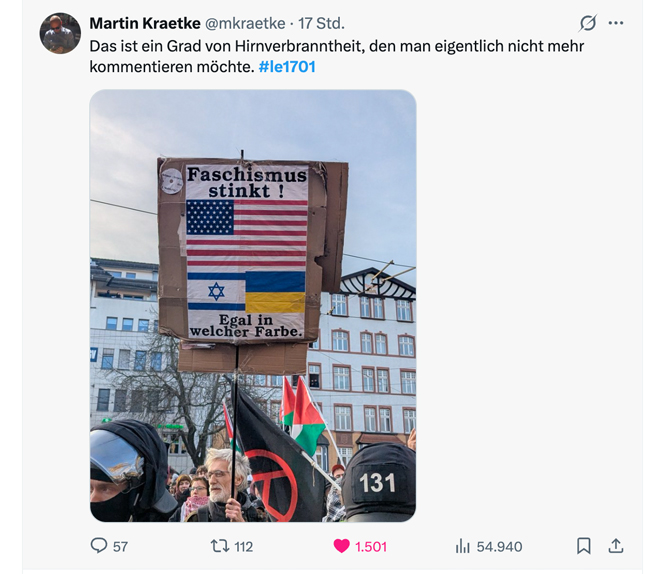The image size is (650, 574).
Task: Open the view analytics bar chart icon
Action: [463, 546]
